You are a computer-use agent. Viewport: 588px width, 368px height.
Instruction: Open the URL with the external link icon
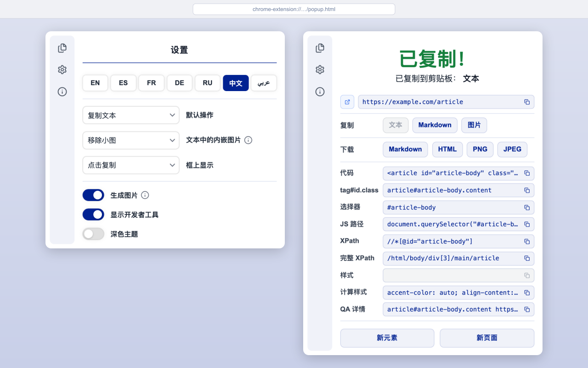coord(347,102)
